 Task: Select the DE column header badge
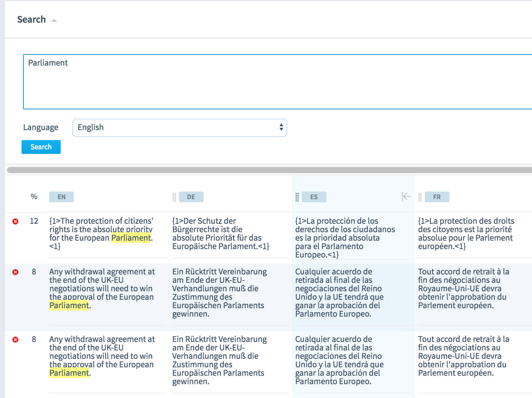[191, 197]
